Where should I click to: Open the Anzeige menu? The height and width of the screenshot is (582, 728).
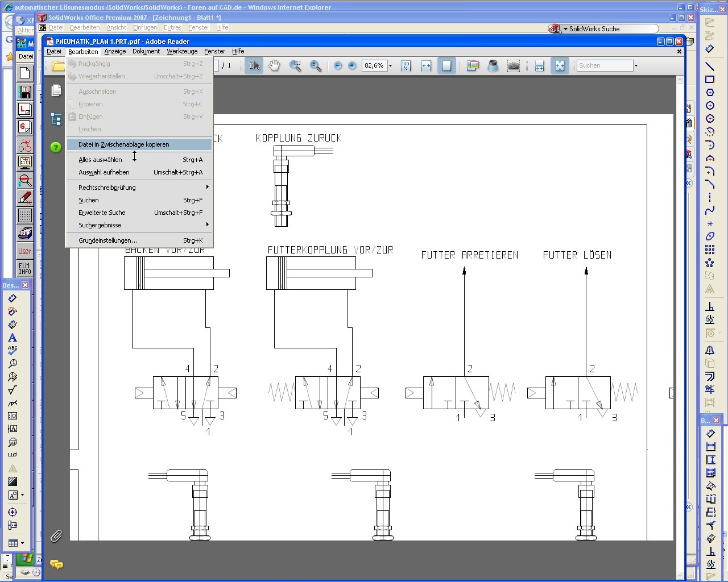115,51
